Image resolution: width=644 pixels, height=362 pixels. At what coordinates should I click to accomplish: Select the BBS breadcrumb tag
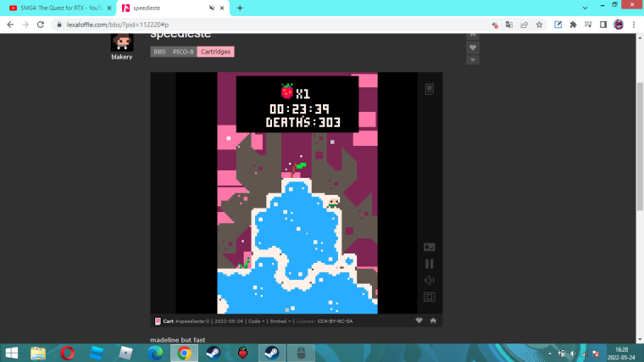tap(159, 52)
